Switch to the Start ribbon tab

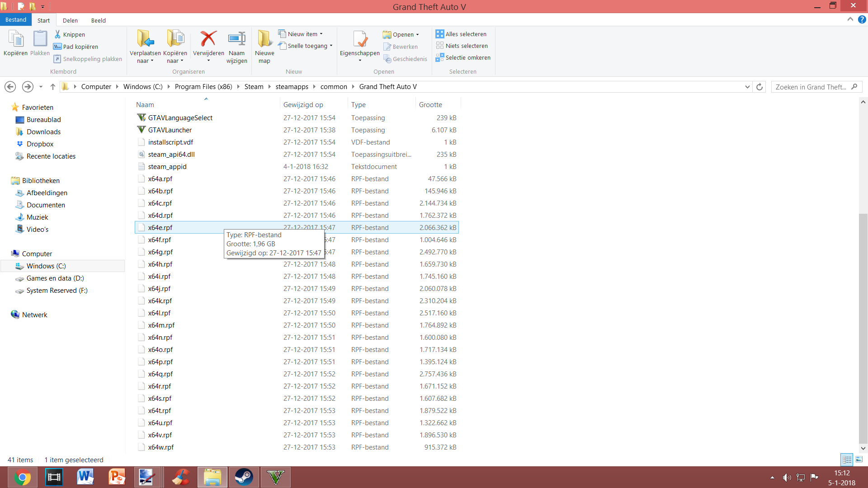43,20
